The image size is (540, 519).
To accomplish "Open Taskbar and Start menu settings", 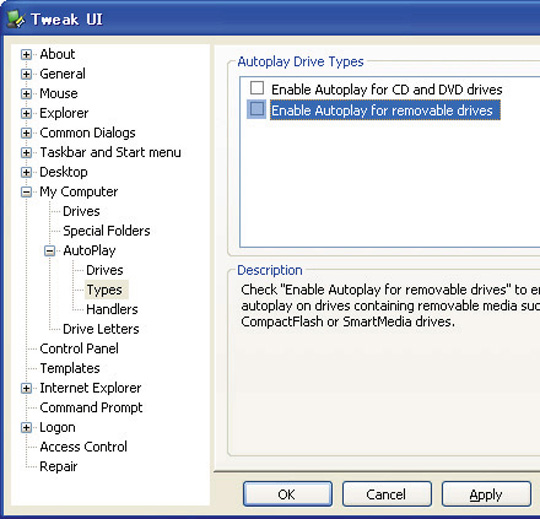I will (x=110, y=152).
